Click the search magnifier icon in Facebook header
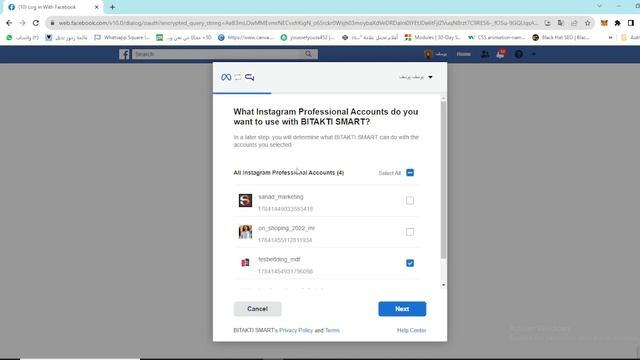Image resolution: width=640 pixels, height=360 pixels. tap(308, 54)
